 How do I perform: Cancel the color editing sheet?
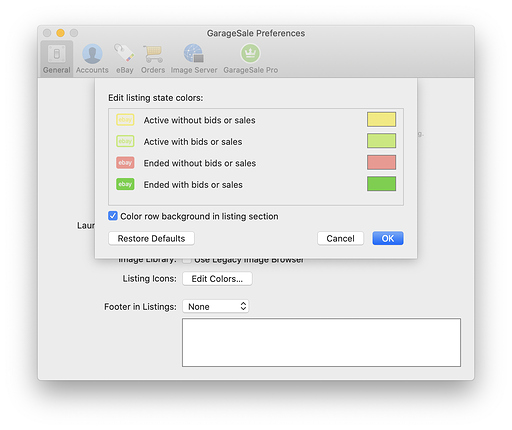tap(340, 239)
